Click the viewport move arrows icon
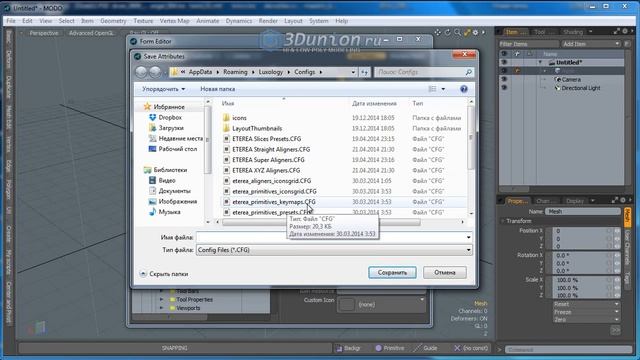 [438, 32]
